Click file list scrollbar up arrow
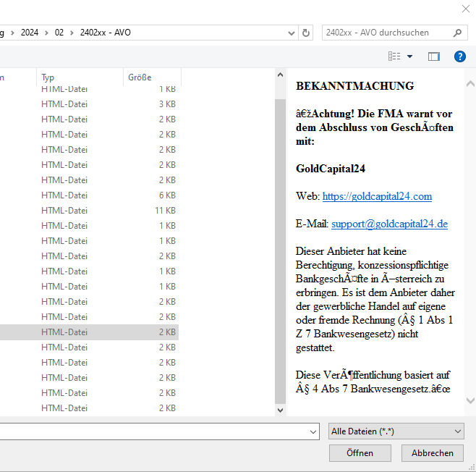Viewport: 476px width, 472px height. click(x=280, y=75)
